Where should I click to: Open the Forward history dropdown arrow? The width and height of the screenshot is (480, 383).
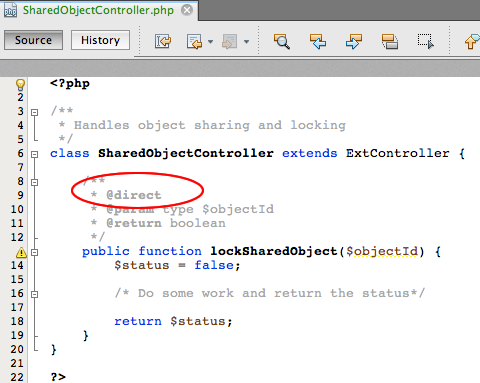point(246,42)
